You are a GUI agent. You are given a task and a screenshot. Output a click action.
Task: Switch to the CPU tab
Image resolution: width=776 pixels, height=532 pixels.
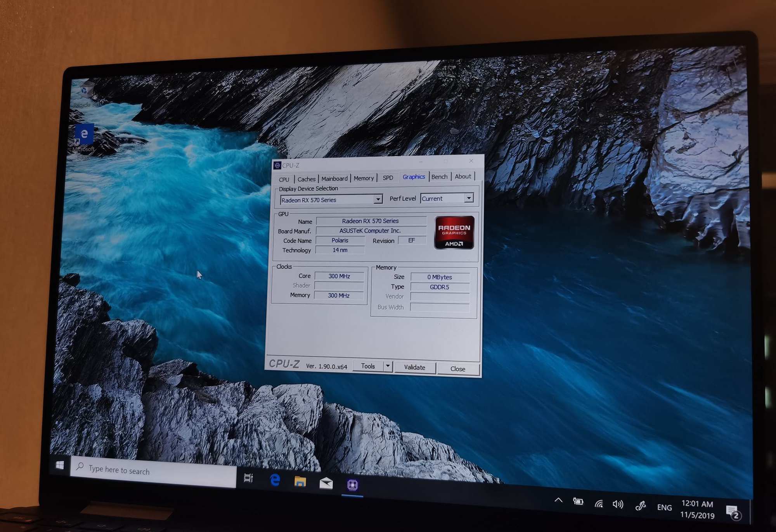point(284,180)
